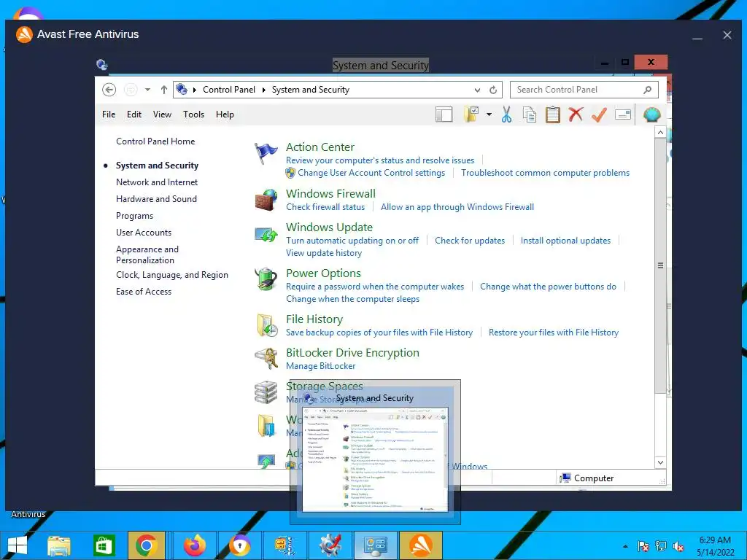
Task: Open the Edit menu
Action: (134, 114)
